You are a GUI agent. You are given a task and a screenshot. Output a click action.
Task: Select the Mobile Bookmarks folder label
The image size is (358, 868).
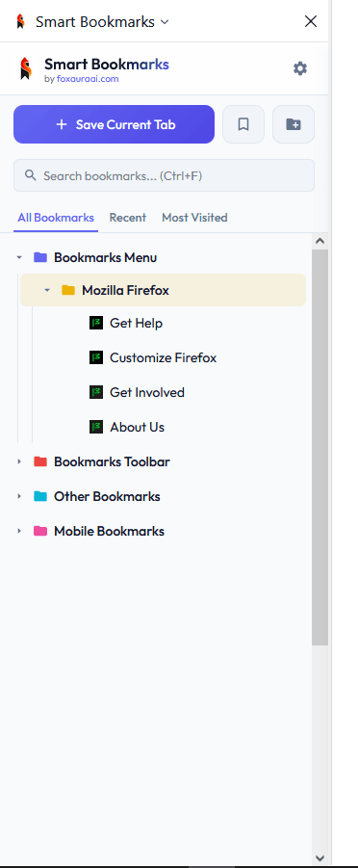click(109, 532)
